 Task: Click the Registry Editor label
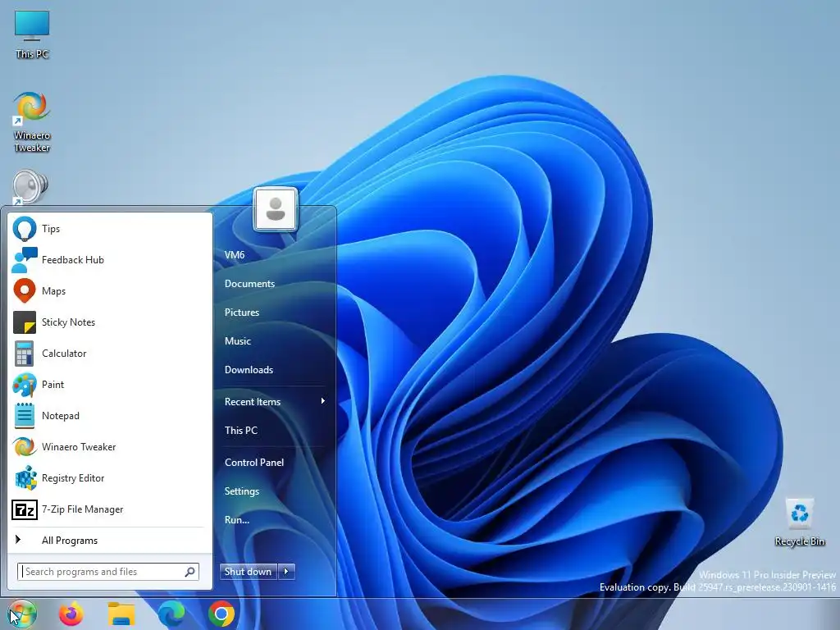click(x=73, y=478)
